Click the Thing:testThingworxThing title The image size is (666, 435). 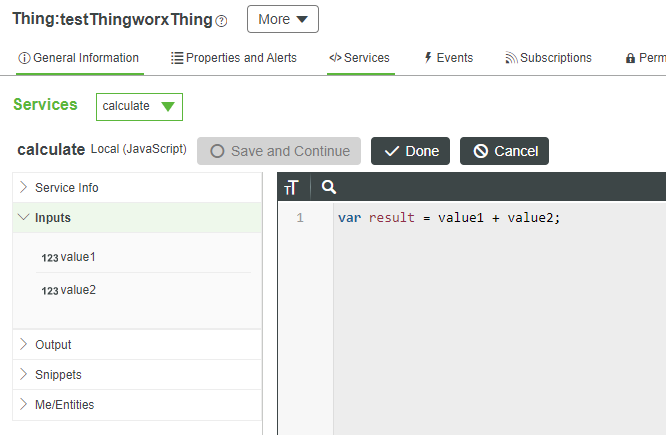[113, 20]
